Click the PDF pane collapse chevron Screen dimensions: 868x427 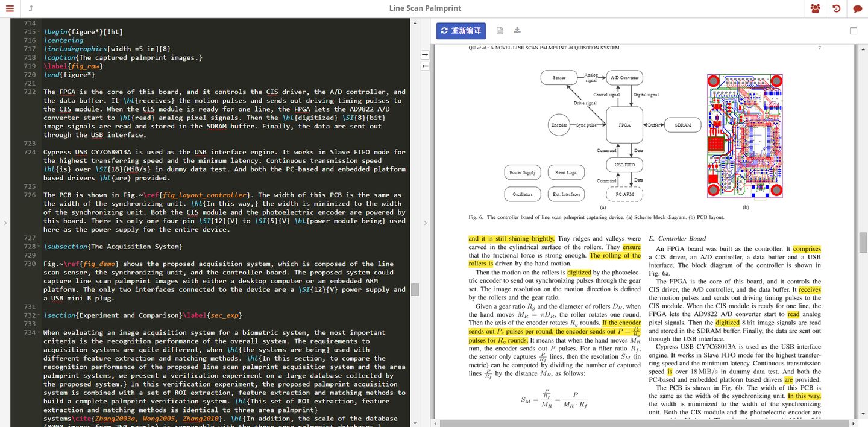point(426,223)
